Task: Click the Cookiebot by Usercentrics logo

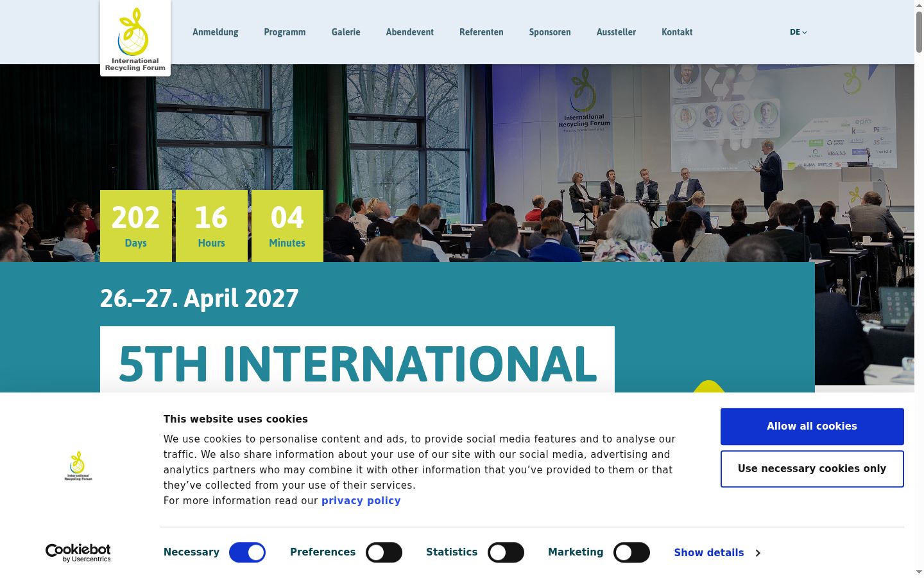Action: click(x=78, y=552)
